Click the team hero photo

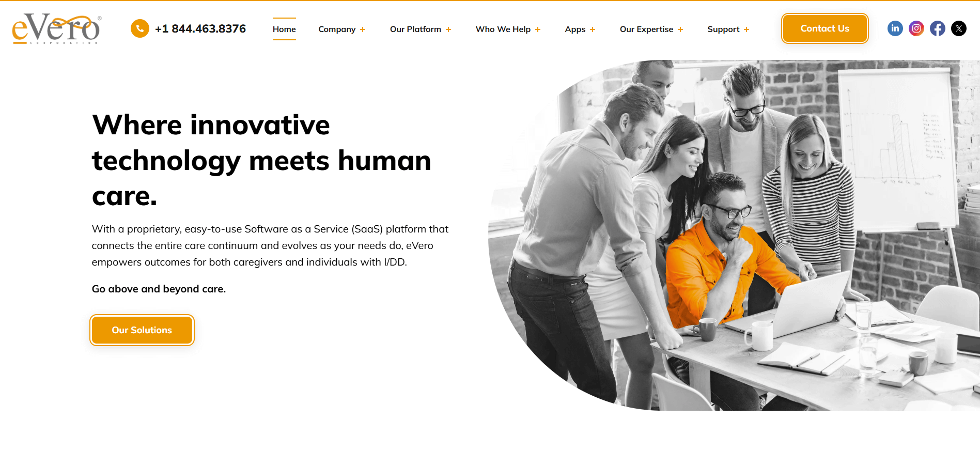734,235
